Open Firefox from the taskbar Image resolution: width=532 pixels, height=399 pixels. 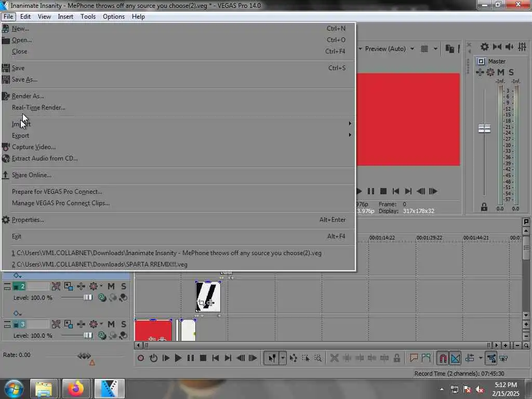(x=76, y=389)
